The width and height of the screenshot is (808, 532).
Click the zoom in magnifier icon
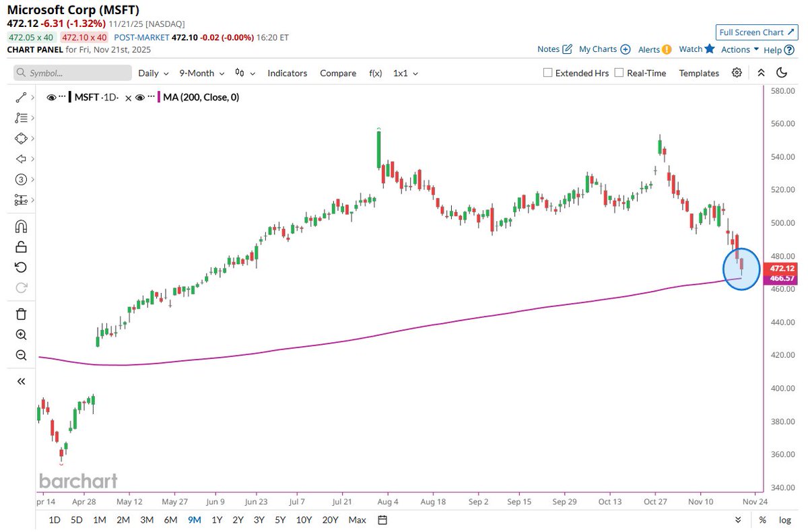(21, 335)
